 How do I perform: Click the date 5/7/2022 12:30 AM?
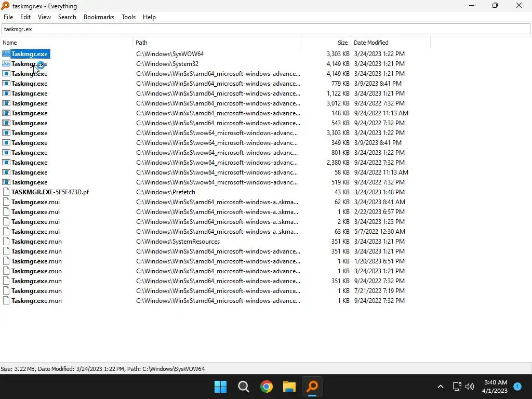click(379, 231)
